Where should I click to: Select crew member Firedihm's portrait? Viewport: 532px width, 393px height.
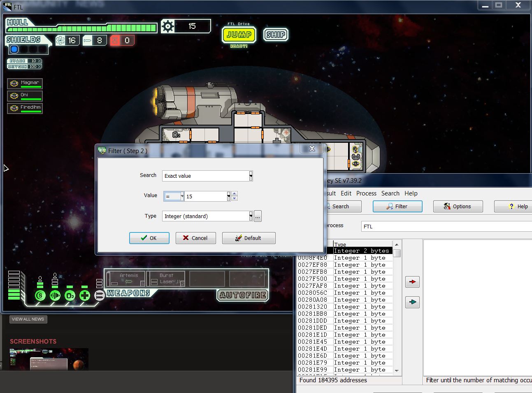(x=14, y=108)
